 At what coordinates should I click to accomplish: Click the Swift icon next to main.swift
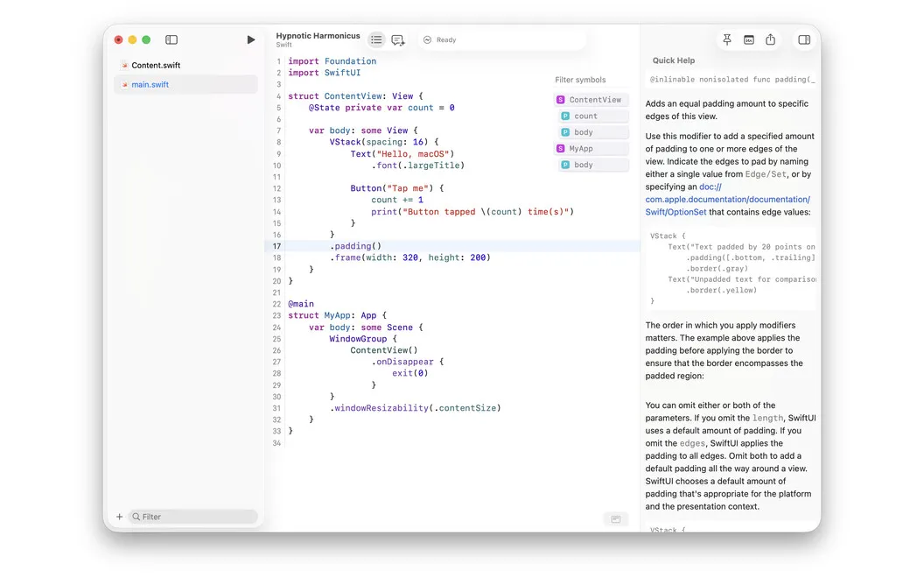click(x=124, y=84)
